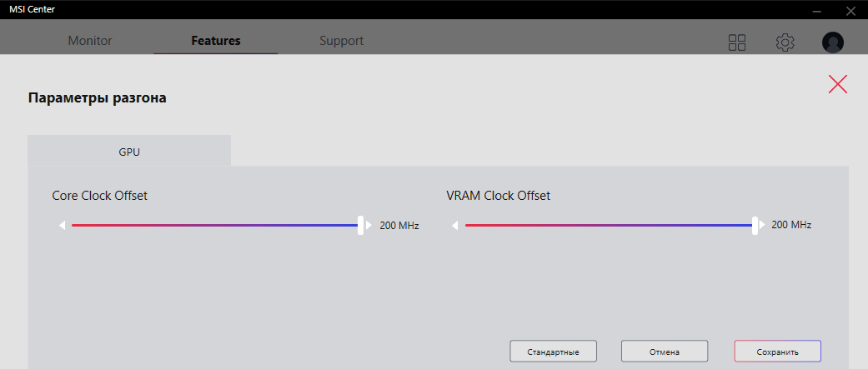Image resolution: width=868 pixels, height=369 pixels.
Task: Click the VRAM Clock 200 MHz value
Action: point(791,226)
